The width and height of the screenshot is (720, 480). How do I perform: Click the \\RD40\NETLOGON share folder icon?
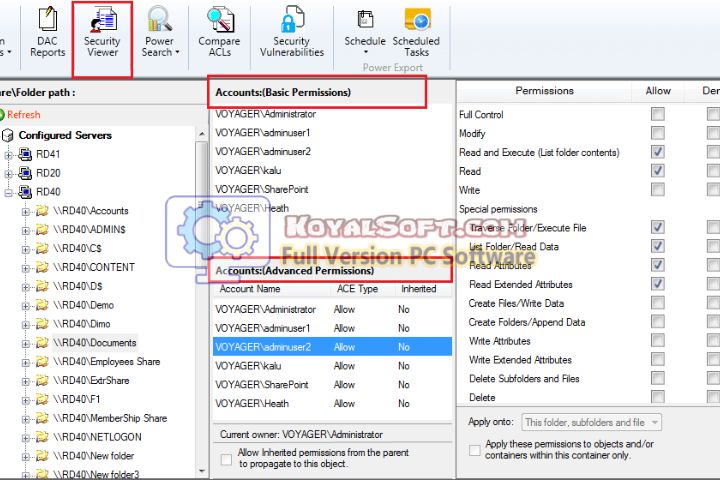pyautogui.click(x=42, y=437)
